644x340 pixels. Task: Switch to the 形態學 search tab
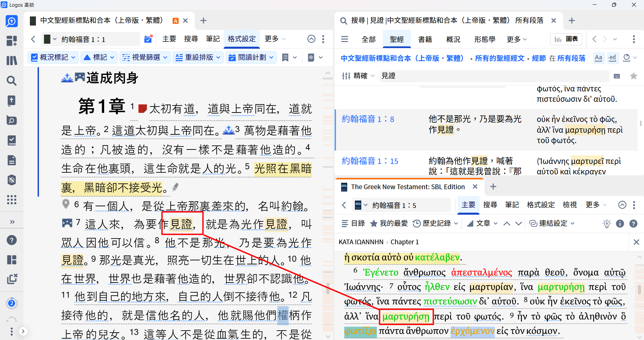[x=485, y=39]
